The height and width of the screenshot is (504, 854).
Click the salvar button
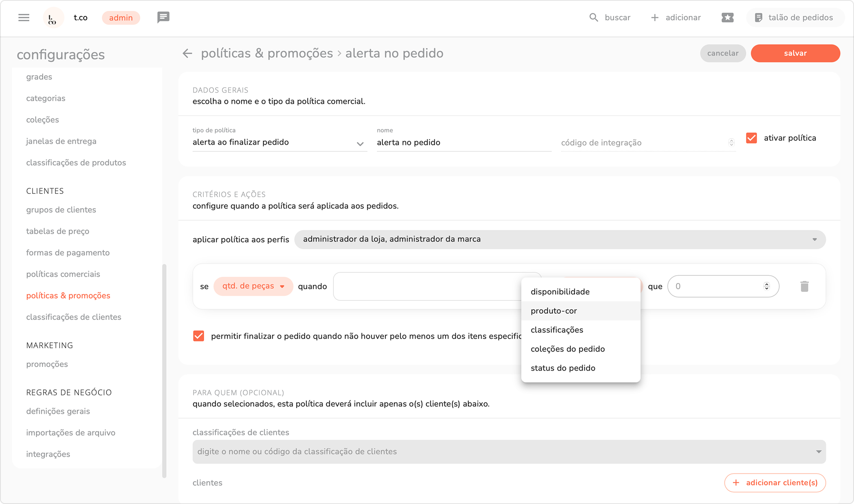click(795, 53)
